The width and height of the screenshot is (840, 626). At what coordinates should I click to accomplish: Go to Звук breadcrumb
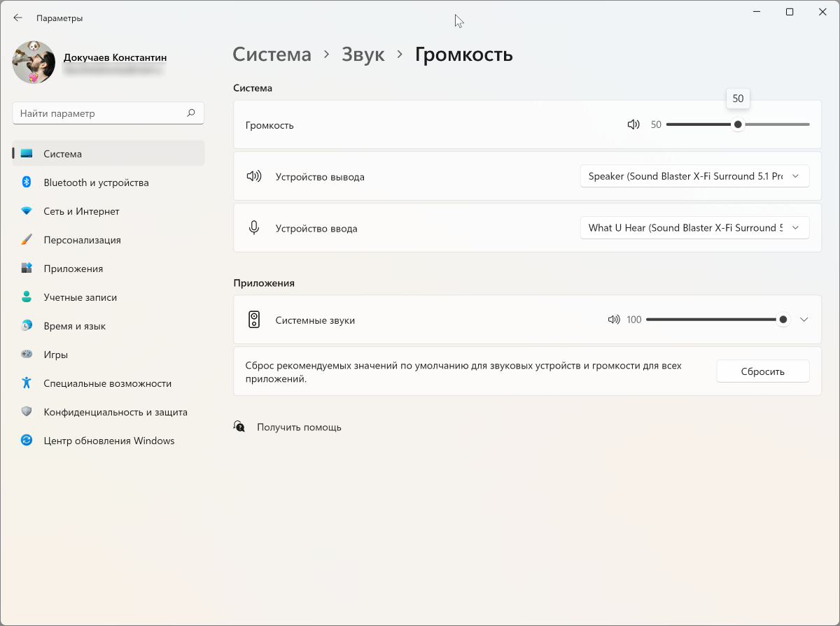(363, 55)
